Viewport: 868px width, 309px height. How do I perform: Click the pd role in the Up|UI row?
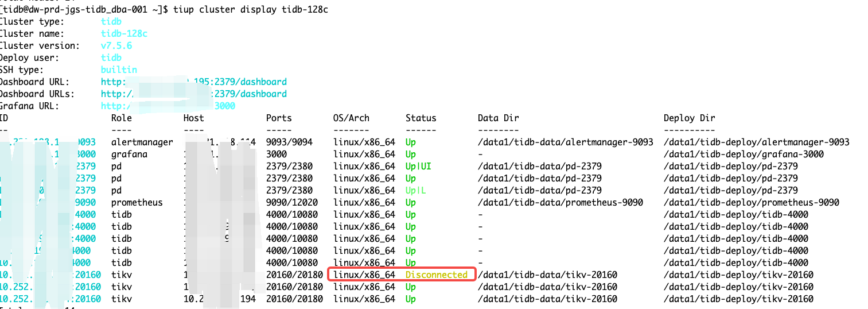(x=116, y=166)
